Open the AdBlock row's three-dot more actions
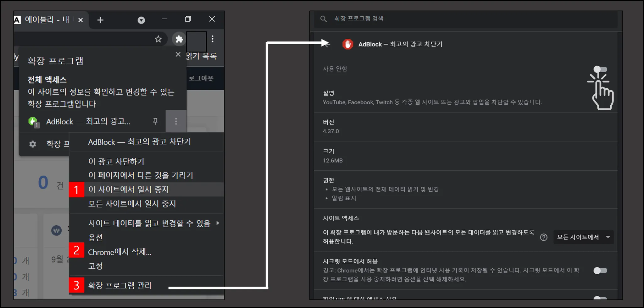Viewport: 644px width, 308px height. [x=176, y=121]
